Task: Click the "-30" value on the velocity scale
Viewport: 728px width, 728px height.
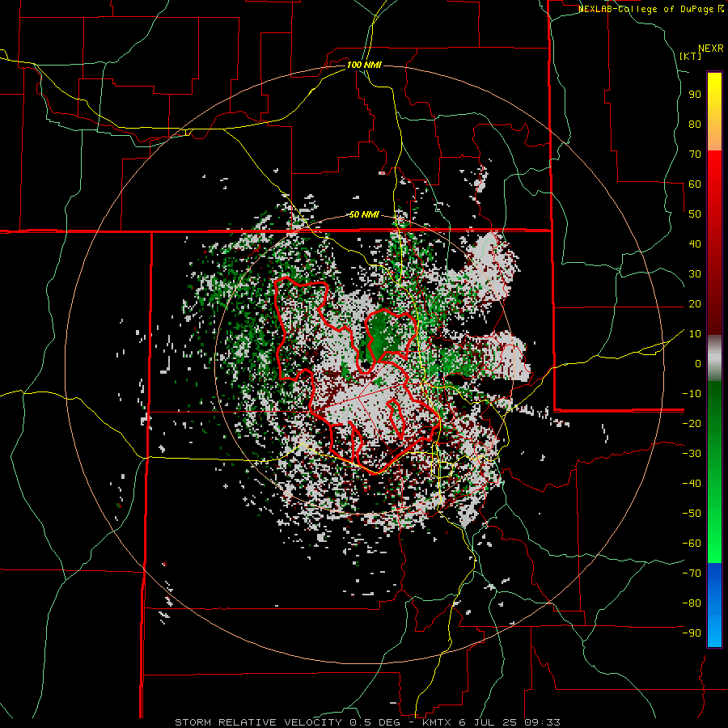Action: coord(692,454)
